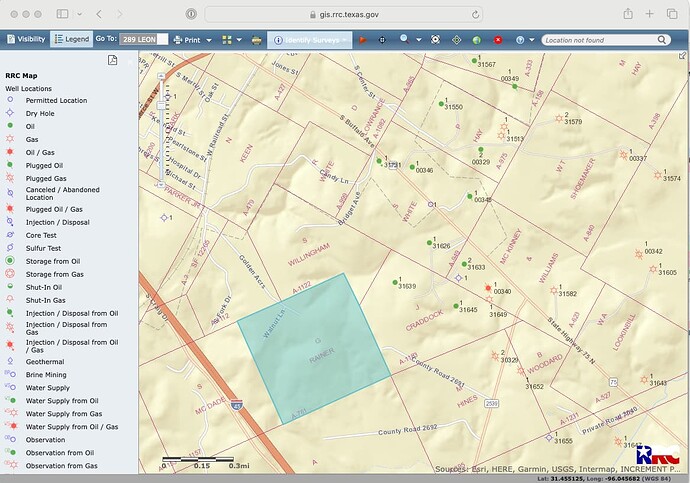Click the blue help question icon
The image size is (690, 483).
click(x=520, y=40)
